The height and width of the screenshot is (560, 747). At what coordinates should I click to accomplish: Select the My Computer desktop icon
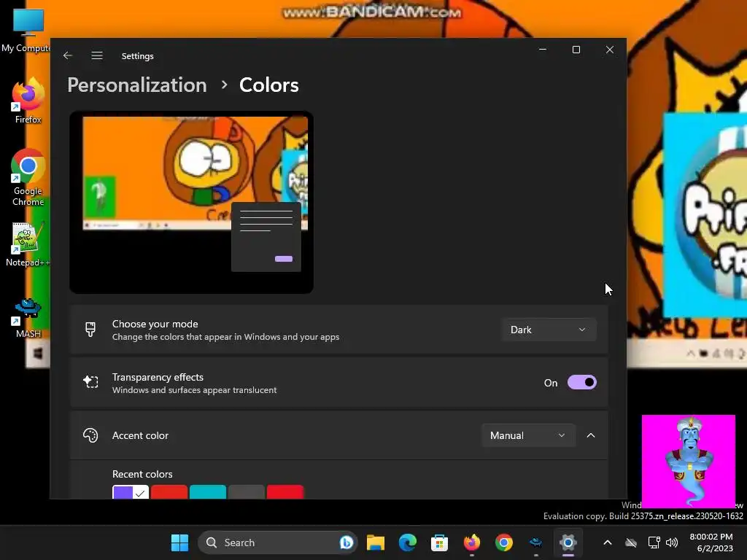[27, 30]
